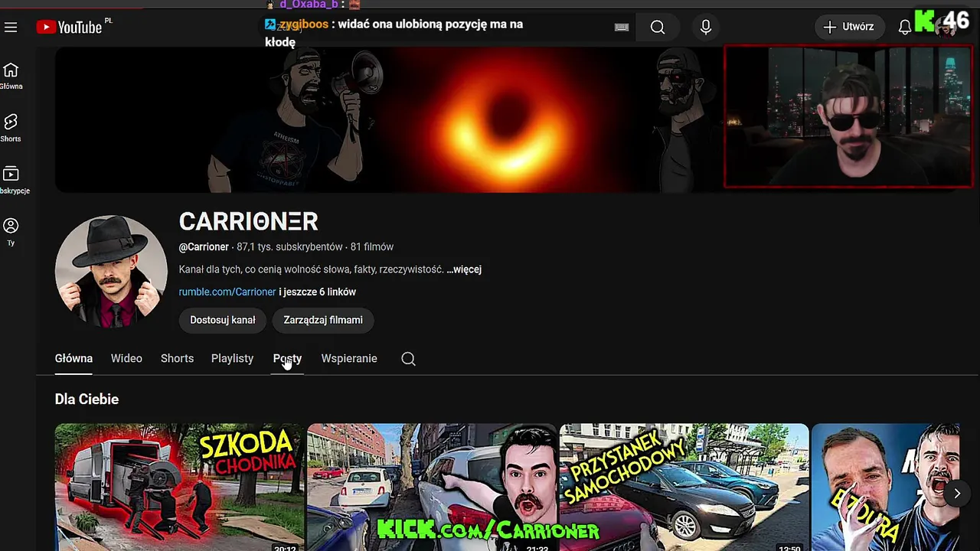980x551 pixels.
Task: Go to Główna in the sidebar
Action: [x=11, y=77]
